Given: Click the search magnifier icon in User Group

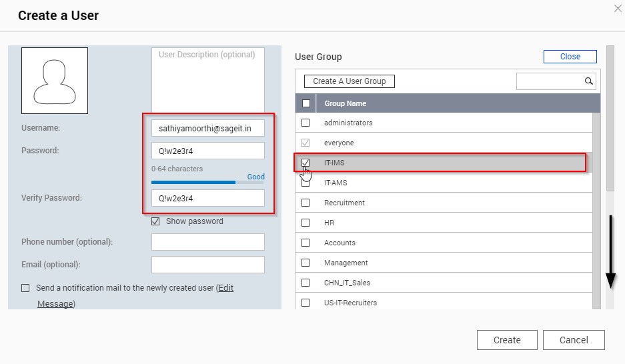Looking at the screenshot, I should (588, 81).
